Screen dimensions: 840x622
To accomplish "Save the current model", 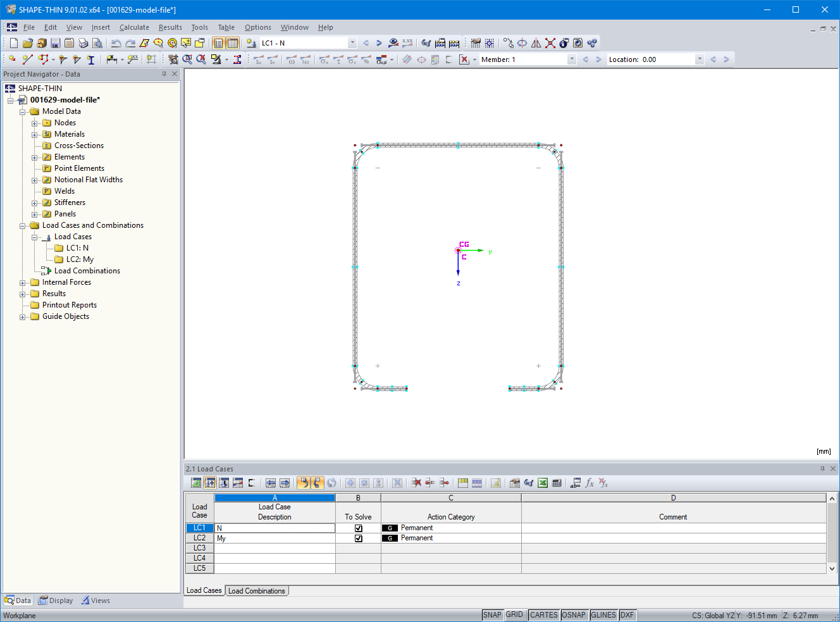I will (x=55, y=43).
